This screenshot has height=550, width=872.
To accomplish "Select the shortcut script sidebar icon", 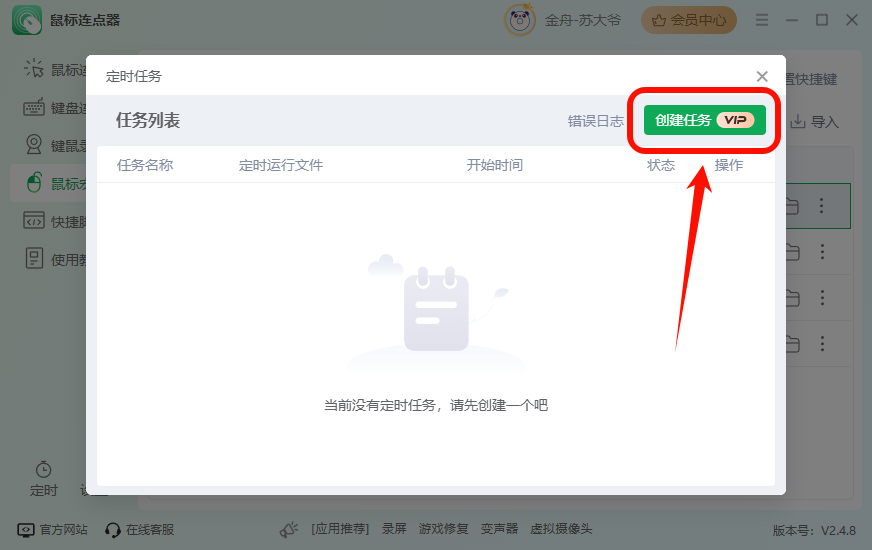I will pos(34,220).
